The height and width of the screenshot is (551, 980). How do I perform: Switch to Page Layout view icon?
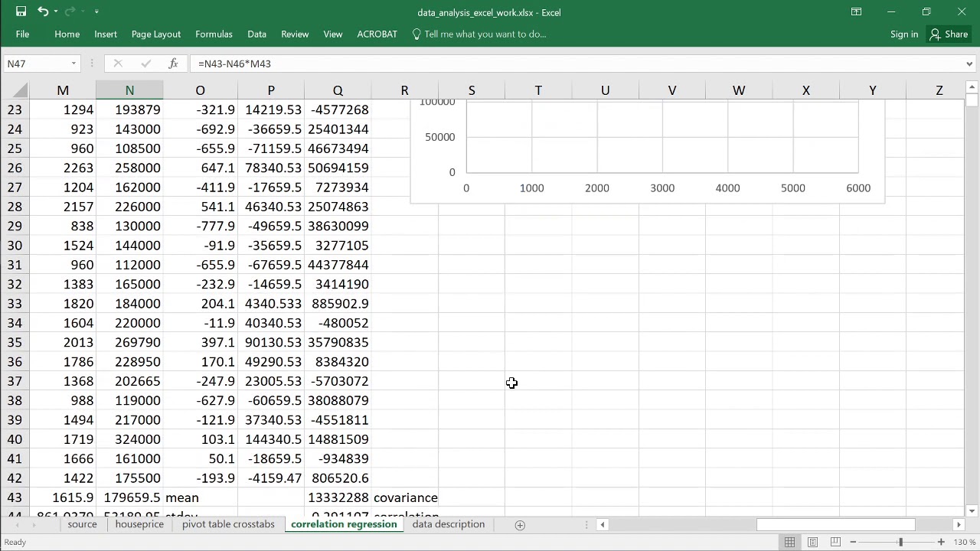[813, 542]
